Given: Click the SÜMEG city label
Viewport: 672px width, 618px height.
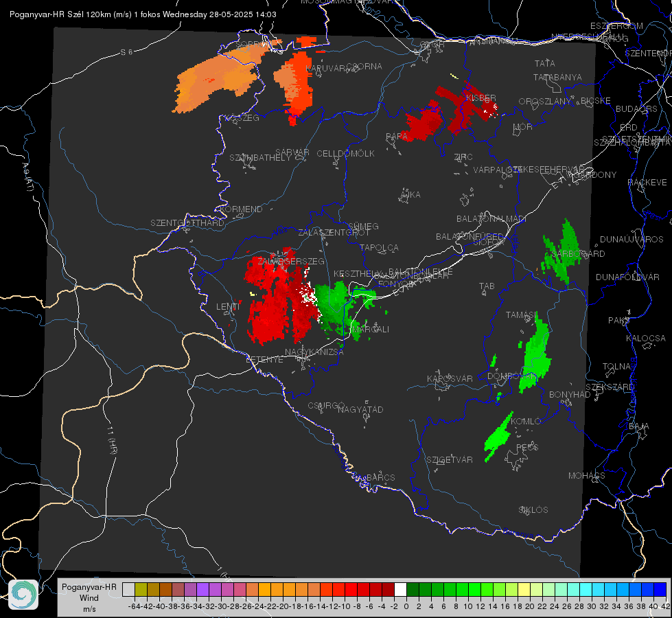Looking at the screenshot, I should 363,227.
